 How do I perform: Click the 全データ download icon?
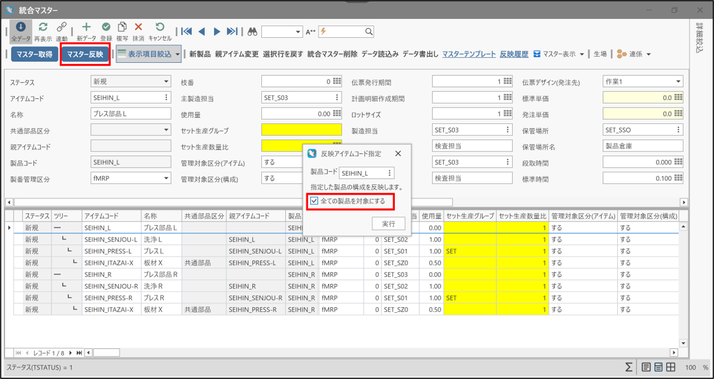click(20, 27)
